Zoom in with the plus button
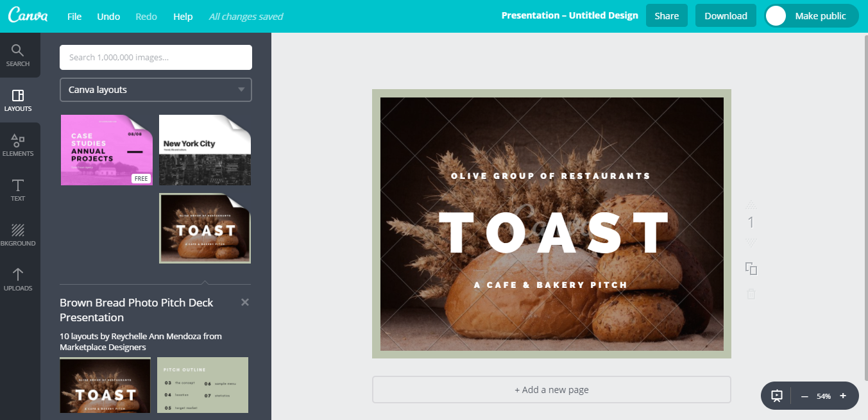This screenshot has width=868, height=420. pyautogui.click(x=843, y=396)
